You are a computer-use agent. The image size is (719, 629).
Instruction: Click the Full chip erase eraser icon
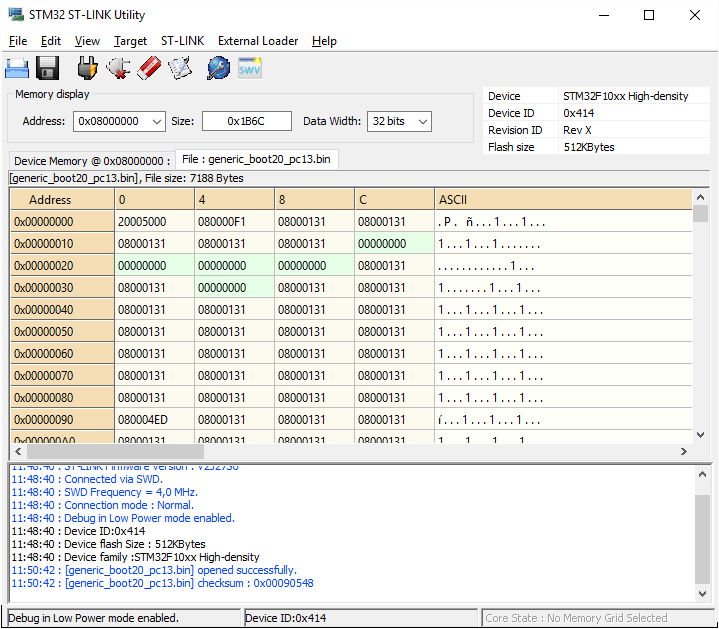coord(150,68)
